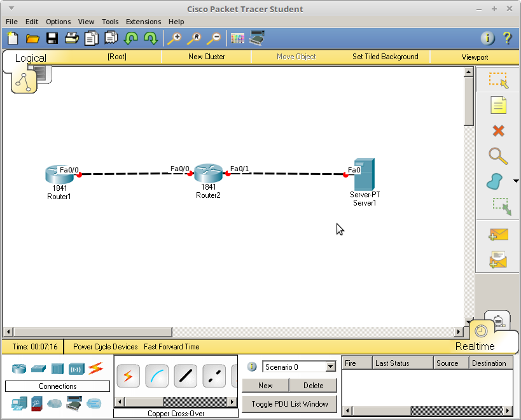Open the Tools menu
Viewport: 521px width, 420px height.
pyautogui.click(x=110, y=22)
